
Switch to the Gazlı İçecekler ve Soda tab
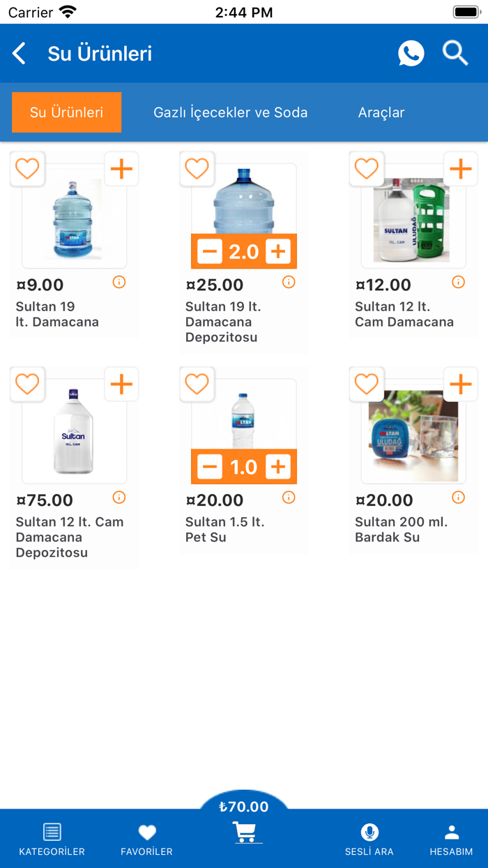tap(229, 112)
